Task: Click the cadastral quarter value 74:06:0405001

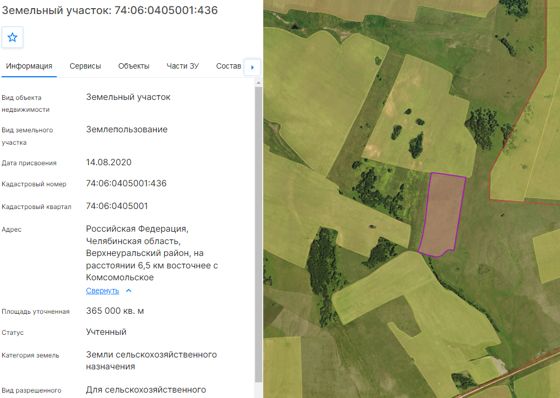Action: pyautogui.click(x=117, y=206)
